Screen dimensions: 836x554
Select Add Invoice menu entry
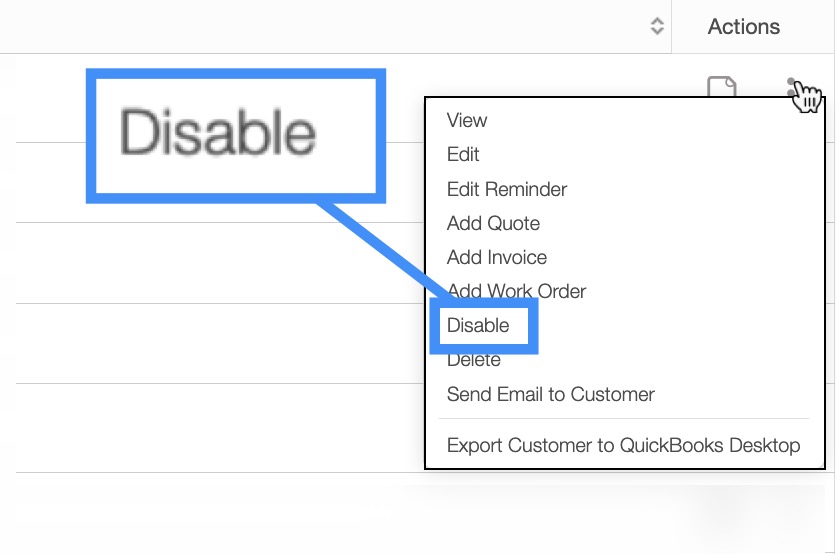pos(497,257)
